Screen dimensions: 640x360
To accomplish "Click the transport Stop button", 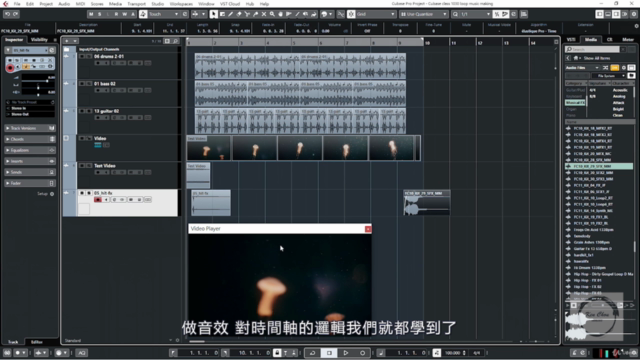I will click(x=329, y=353).
